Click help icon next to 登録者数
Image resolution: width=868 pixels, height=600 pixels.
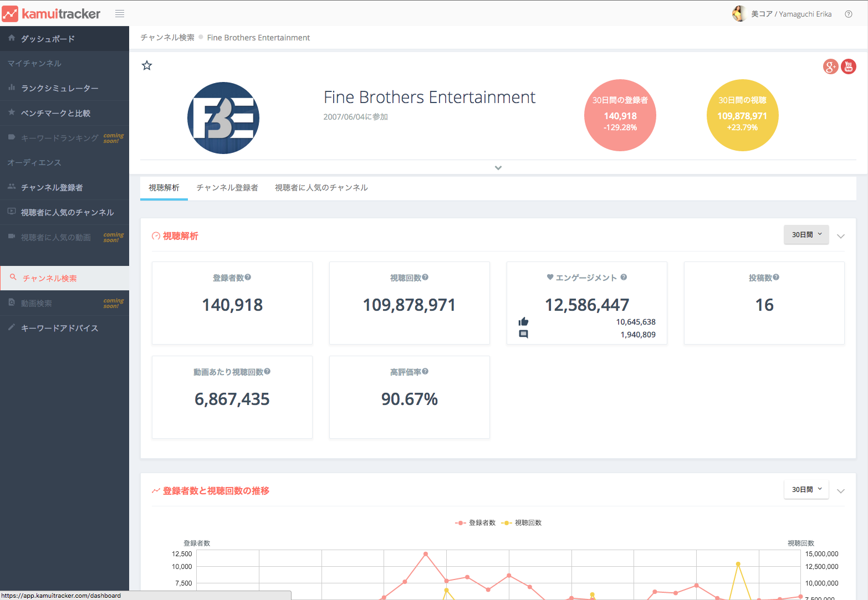tap(248, 278)
